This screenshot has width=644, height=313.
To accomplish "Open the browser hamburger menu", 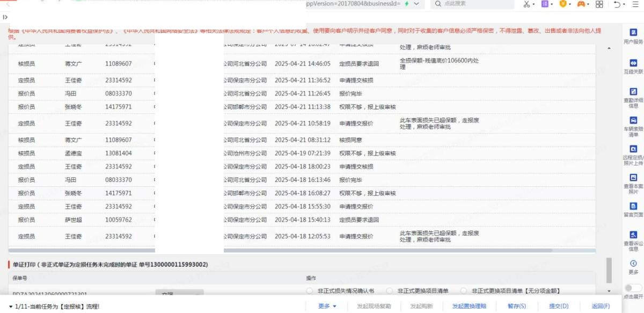I will [x=635, y=4].
